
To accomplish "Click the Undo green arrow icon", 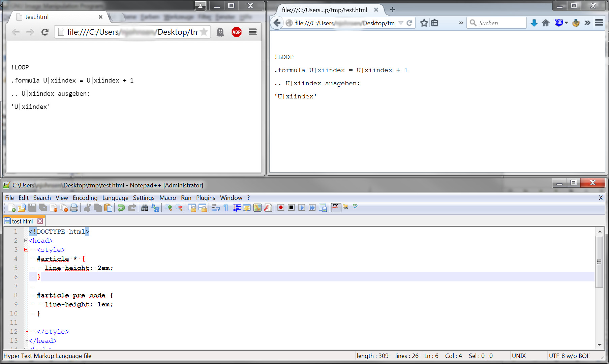I will point(121,208).
